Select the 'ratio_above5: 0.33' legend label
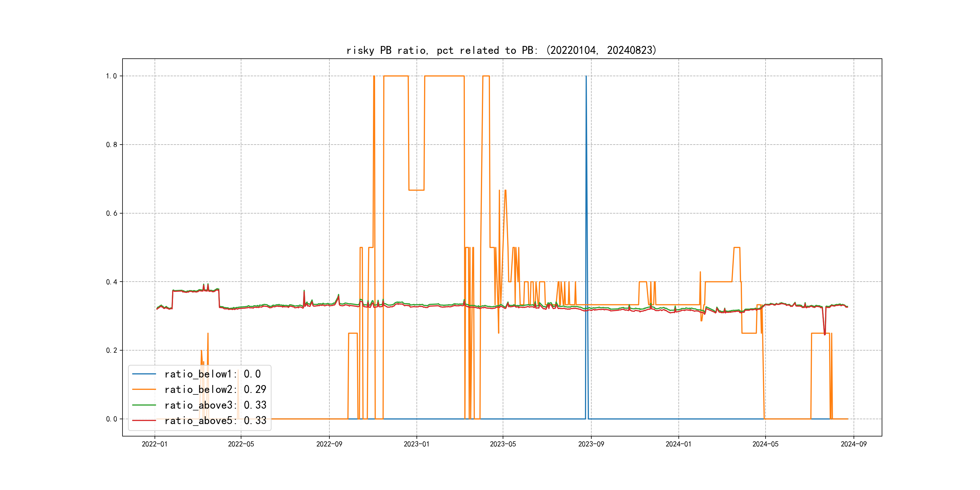Image resolution: width=980 pixels, height=490 pixels. [215, 421]
